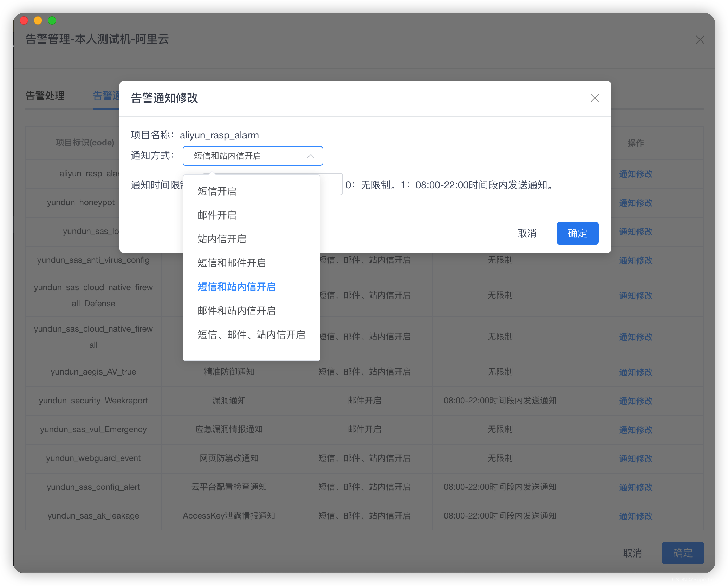
Task: Select 短信开启 notification option
Action: tap(216, 192)
